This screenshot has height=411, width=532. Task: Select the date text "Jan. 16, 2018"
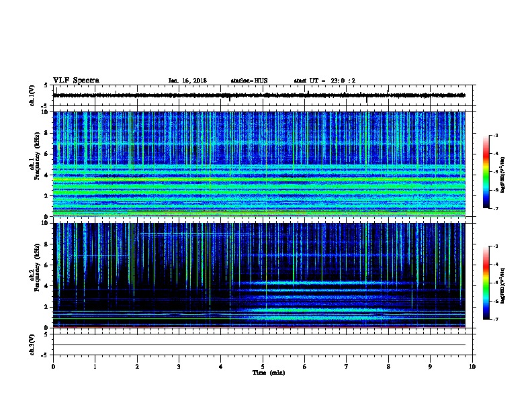click(187, 81)
